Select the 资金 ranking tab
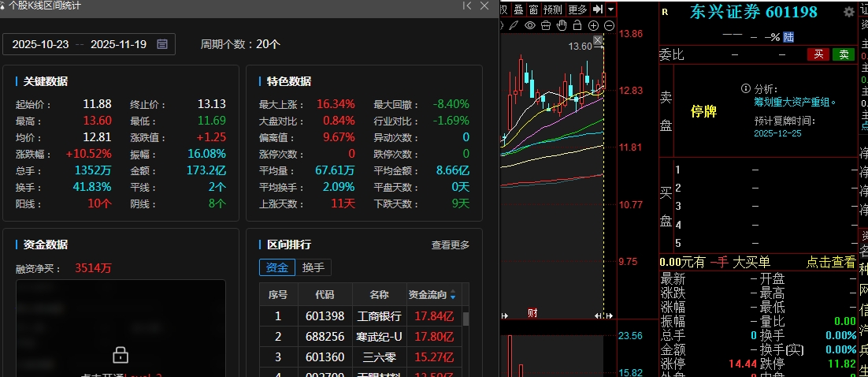This screenshot has height=377, width=868. (277, 267)
